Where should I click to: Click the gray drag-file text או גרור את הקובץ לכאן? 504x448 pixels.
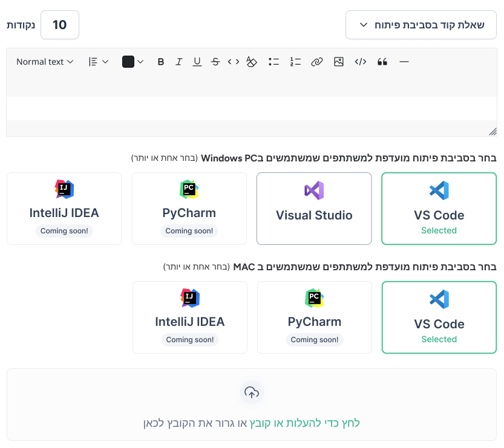click(x=195, y=423)
